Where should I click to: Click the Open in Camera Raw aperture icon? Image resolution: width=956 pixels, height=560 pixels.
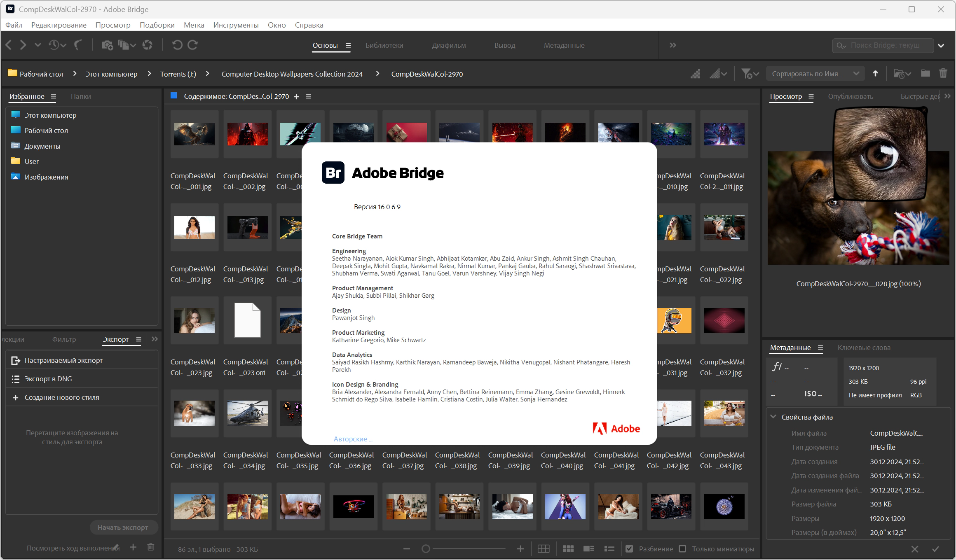[x=148, y=45]
